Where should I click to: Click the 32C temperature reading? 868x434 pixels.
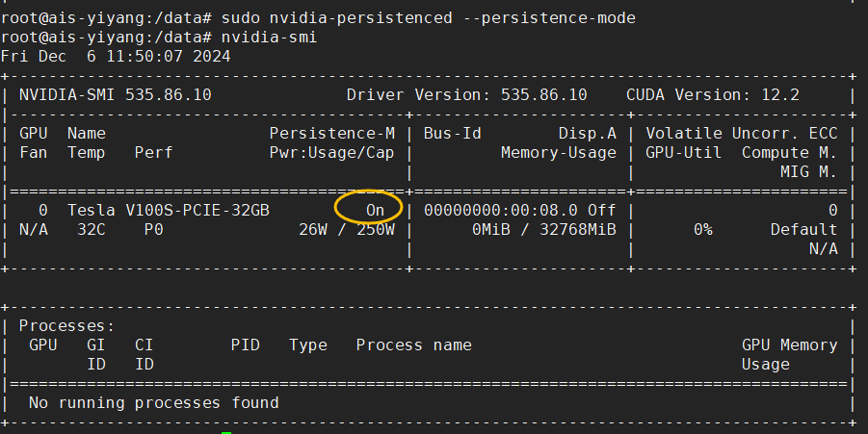coord(91,230)
